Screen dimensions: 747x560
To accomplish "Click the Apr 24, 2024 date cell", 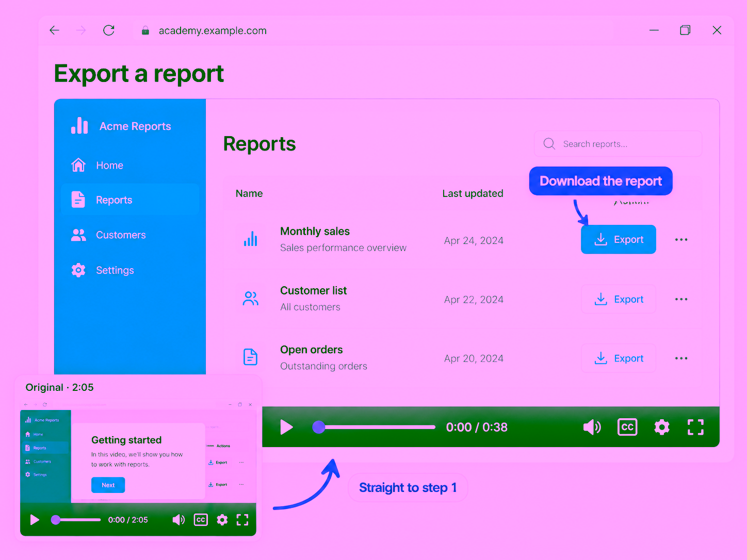I will (x=474, y=240).
